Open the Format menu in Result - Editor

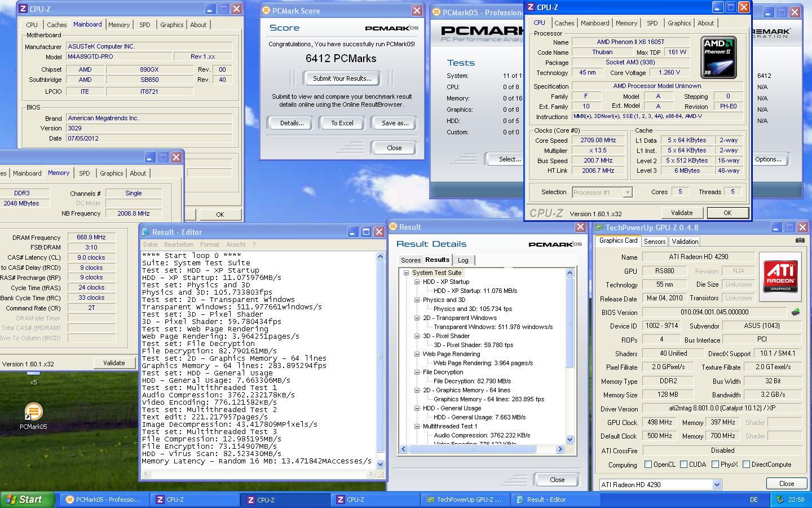point(210,244)
